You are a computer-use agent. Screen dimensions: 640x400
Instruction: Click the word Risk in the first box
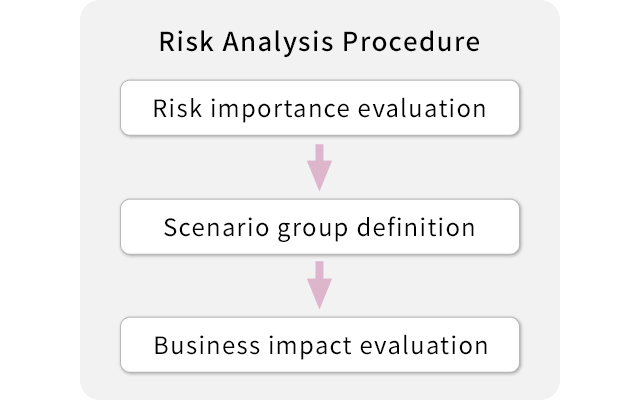(174, 109)
